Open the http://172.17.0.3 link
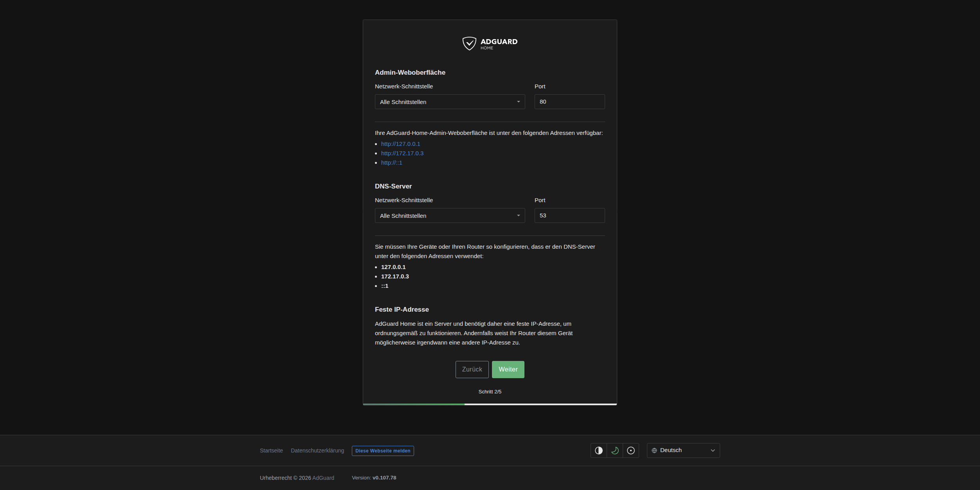980x490 pixels. 402,153
